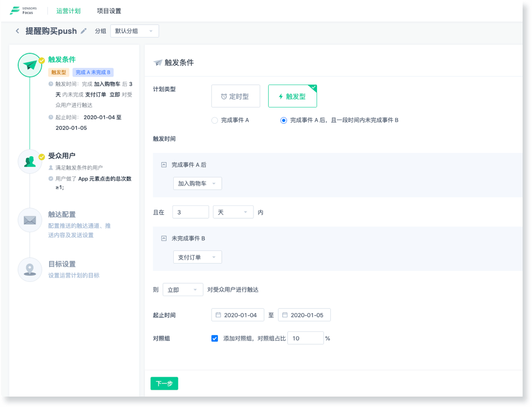
Task: Click the back arrow beside plan title
Action: tap(17, 31)
